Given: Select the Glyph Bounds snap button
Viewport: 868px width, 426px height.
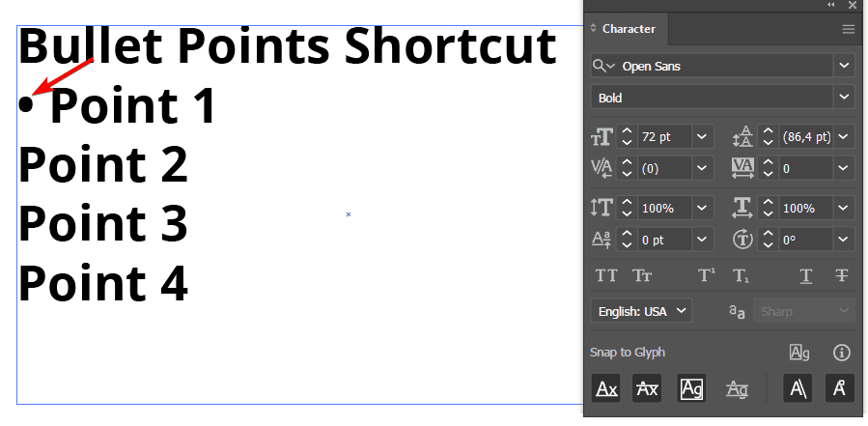Looking at the screenshot, I should pyautogui.click(x=691, y=388).
